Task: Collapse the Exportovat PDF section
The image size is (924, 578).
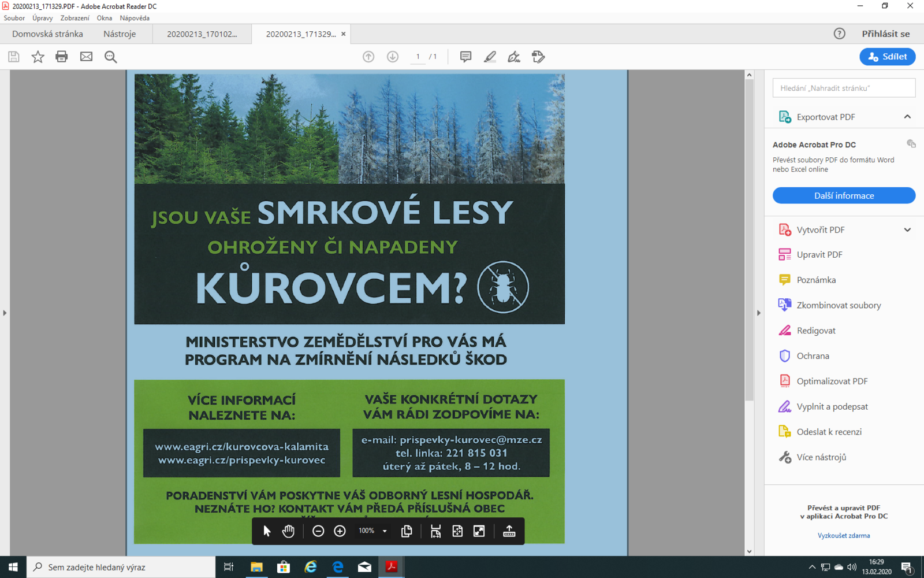Action: pyautogui.click(x=907, y=117)
